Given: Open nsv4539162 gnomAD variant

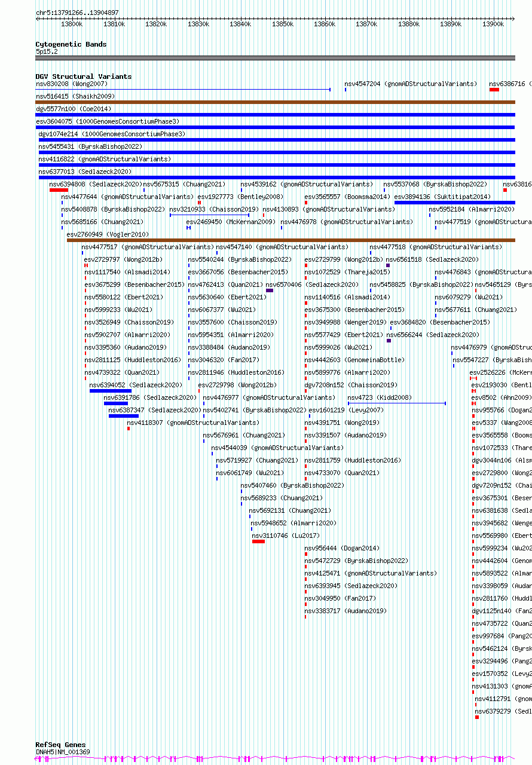Looking at the screenshot, I should [x=307, y=184].
